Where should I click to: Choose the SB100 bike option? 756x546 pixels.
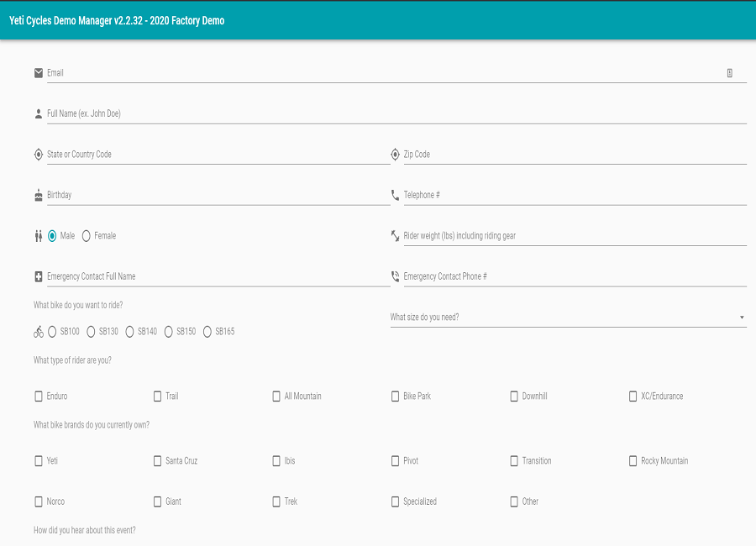click(52, 332)
